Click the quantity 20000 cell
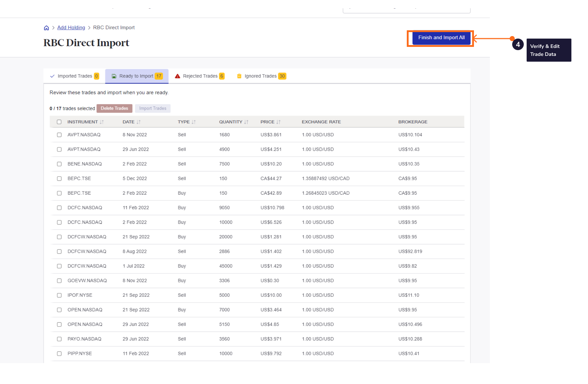 (226, 237)
